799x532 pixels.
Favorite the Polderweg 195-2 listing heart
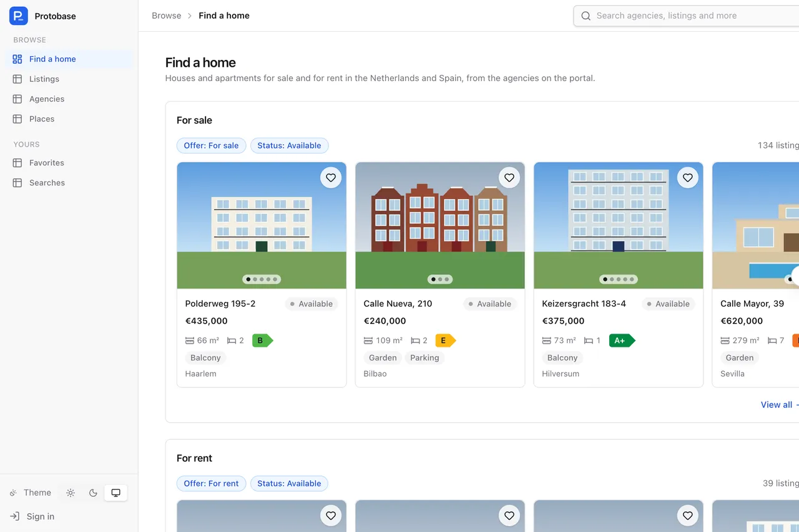pos(331,178)
